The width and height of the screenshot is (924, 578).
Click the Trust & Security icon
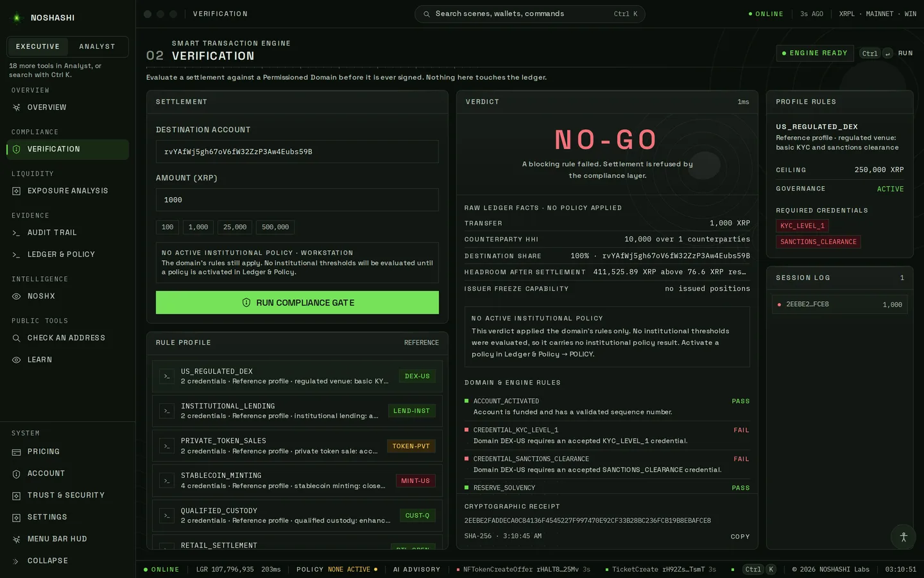point(17,495)
